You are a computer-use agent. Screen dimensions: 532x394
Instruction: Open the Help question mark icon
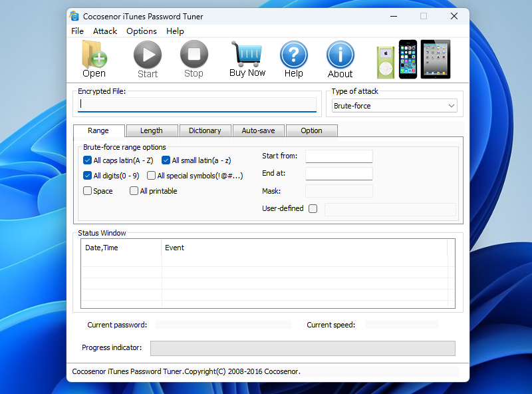(x=294, y=59)
